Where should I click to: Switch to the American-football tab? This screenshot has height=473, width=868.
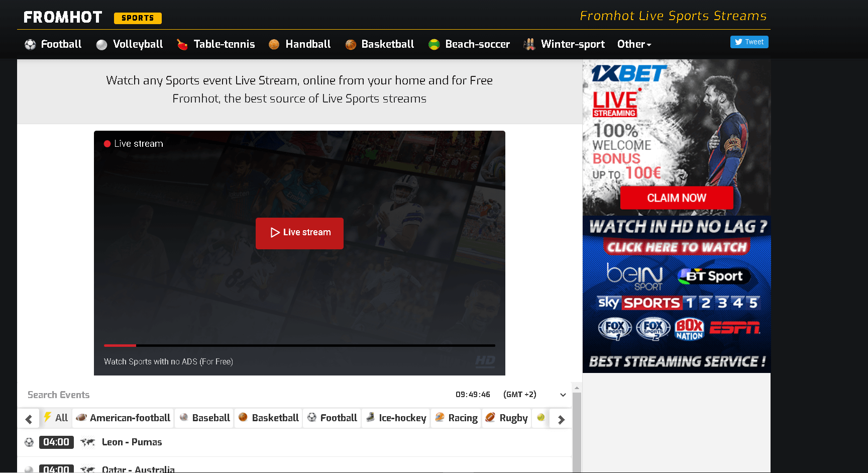pos(123,418)
